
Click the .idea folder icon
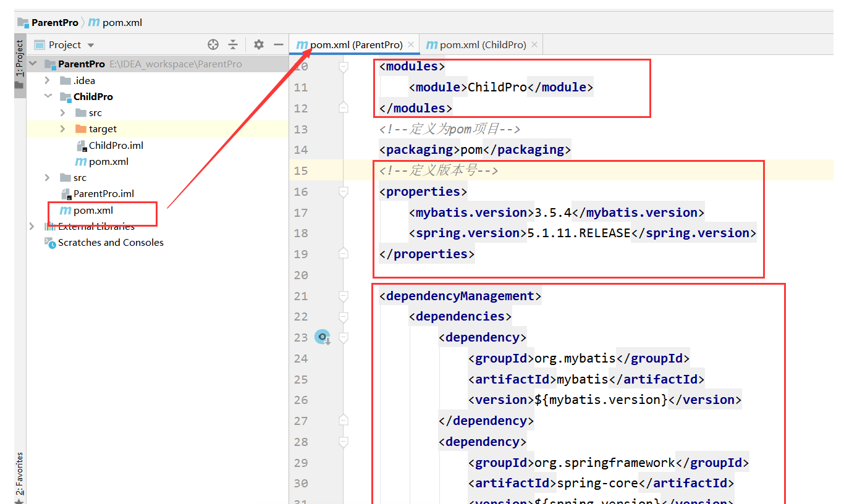tap(65, 81)
